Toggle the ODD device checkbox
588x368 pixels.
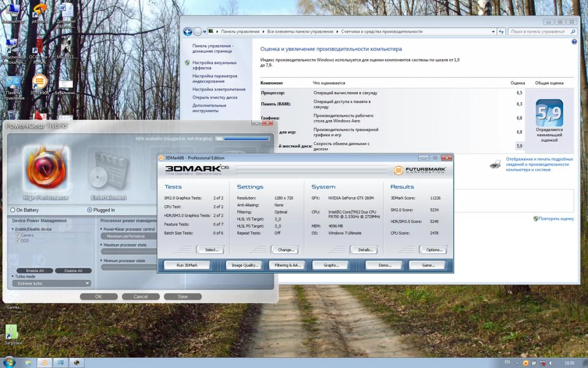pos(18,240)
